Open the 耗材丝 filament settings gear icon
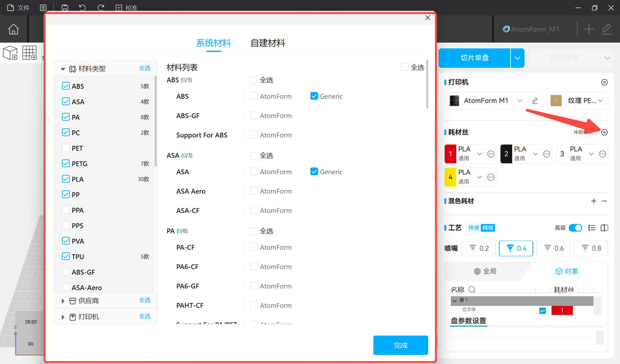Screen dimensions: 620x364 [x=604, y=132]
